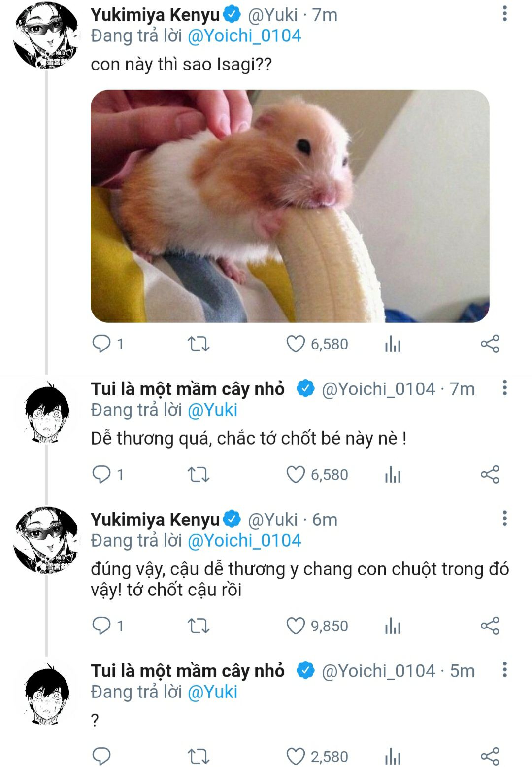Retweet the hamster photo tweet
The image size is (532, 767).
pyautogui.click(x=199, y=344)
